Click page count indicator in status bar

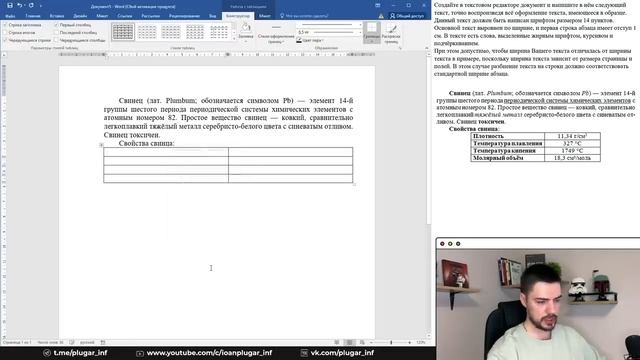[x=17, y=342]
